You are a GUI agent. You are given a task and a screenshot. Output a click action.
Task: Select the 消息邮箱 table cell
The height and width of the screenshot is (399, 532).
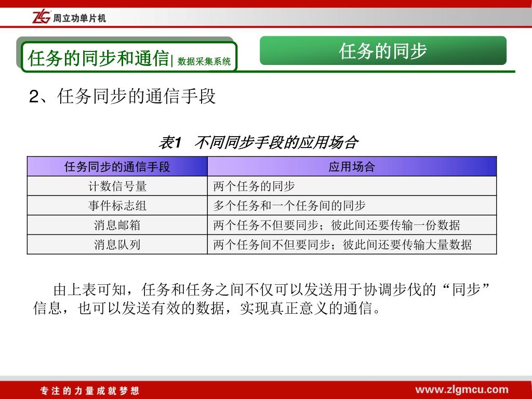tap(117, 225)
